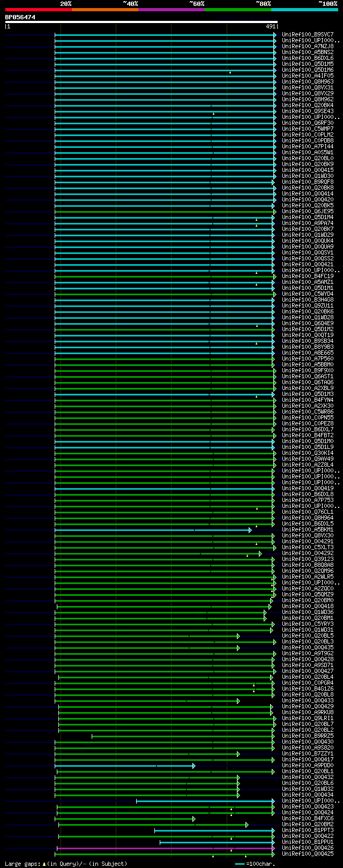
Task: Open hit UniRef100_B6DXL6
Action: click(308, 58)
